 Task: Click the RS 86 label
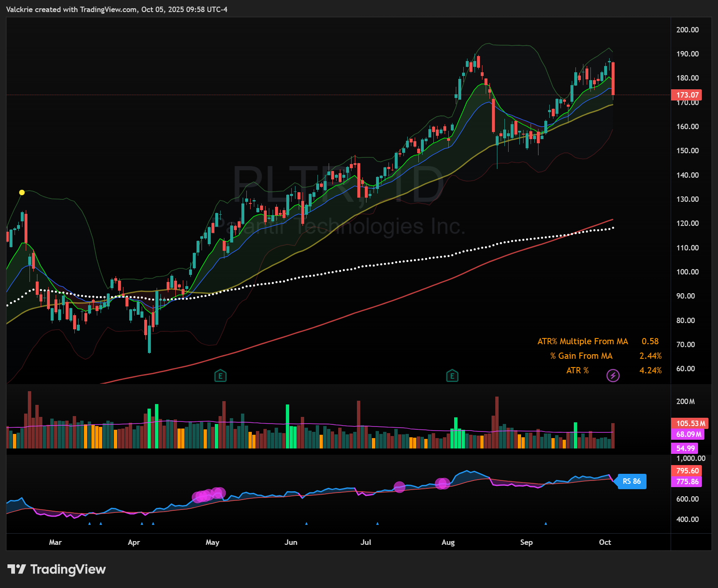click(x=632, y=481)
